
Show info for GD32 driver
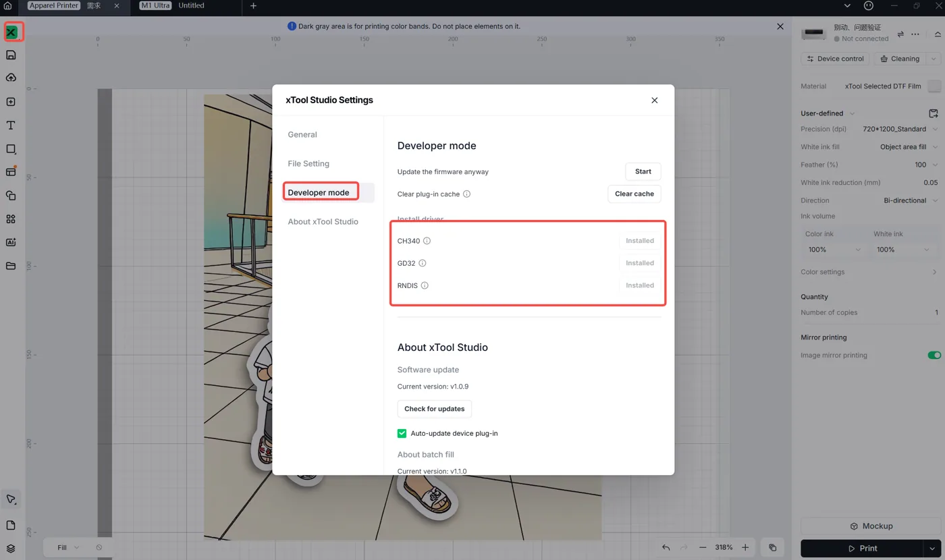[423, 263]
